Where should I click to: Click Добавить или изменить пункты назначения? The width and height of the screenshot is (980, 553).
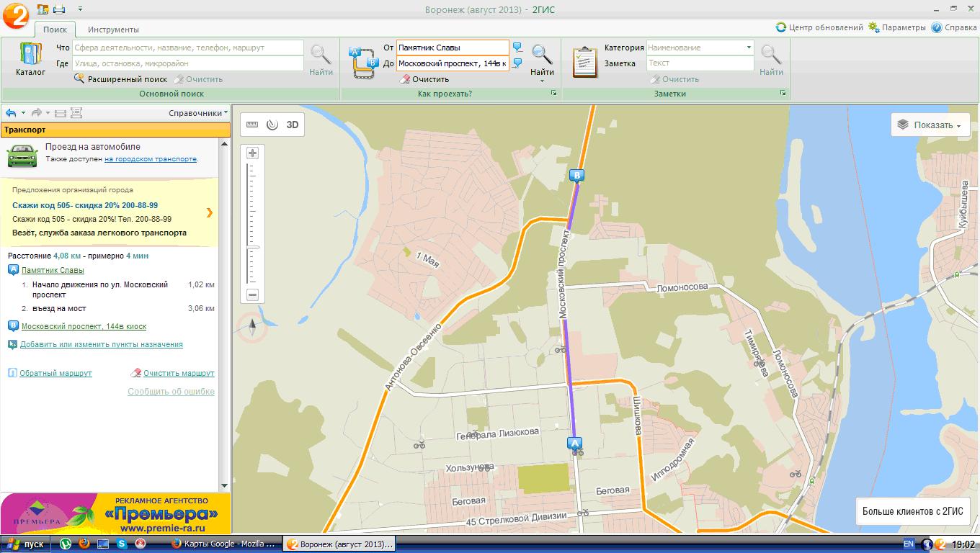pos(101,344)
